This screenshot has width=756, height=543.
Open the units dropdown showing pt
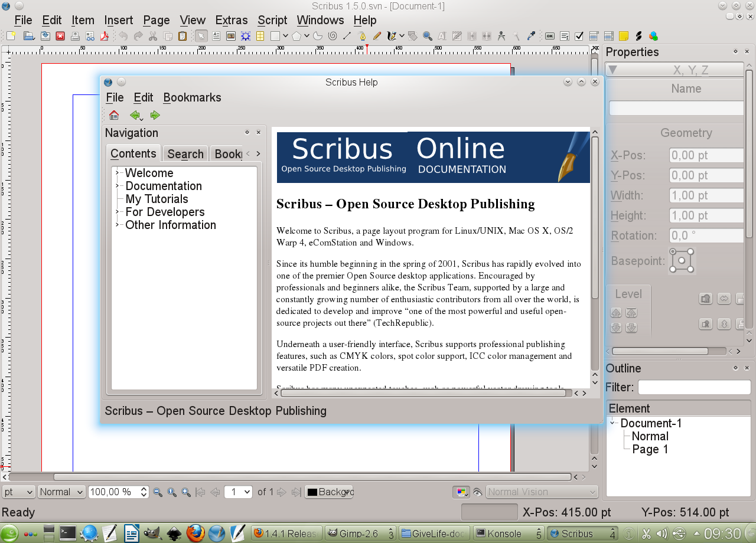coord(19,492)
